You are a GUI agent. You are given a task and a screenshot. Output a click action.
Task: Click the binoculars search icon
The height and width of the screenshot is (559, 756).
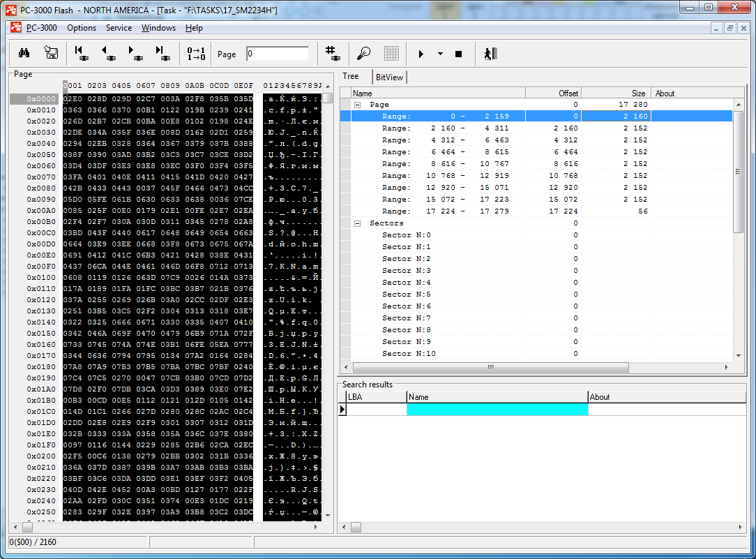click(x=24, y=54)
